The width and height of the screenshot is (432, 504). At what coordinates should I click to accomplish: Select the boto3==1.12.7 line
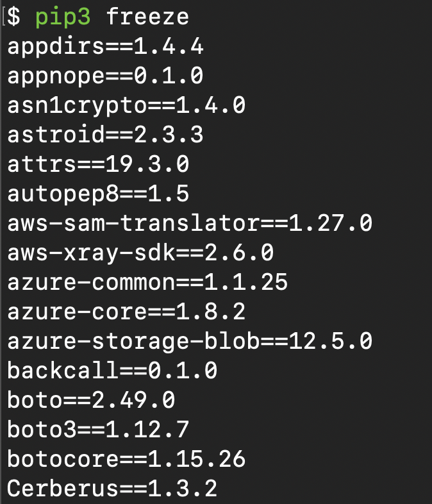(98, 430)
